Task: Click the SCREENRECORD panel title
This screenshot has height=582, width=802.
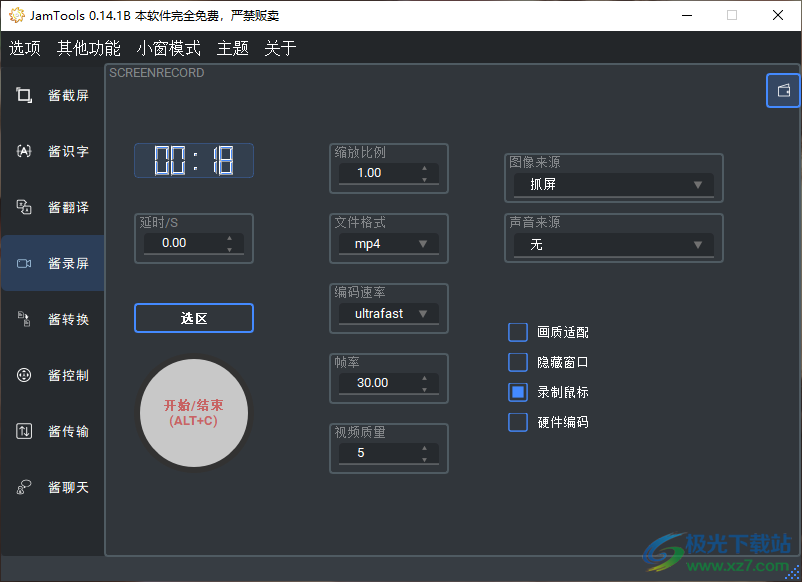Action: tap(157, 73)
